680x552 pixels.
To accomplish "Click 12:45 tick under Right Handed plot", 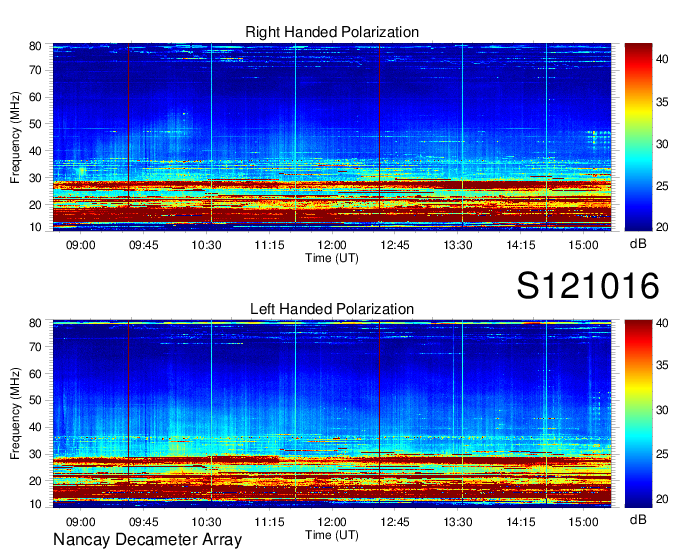I will (x=395, y=245).
